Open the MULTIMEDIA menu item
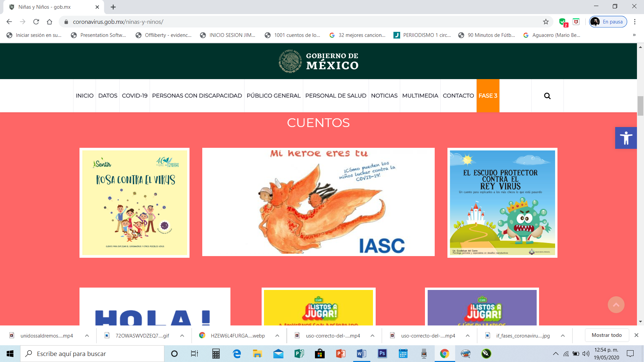The height and width of the screenshot is (362, 644). click(420, 96)
